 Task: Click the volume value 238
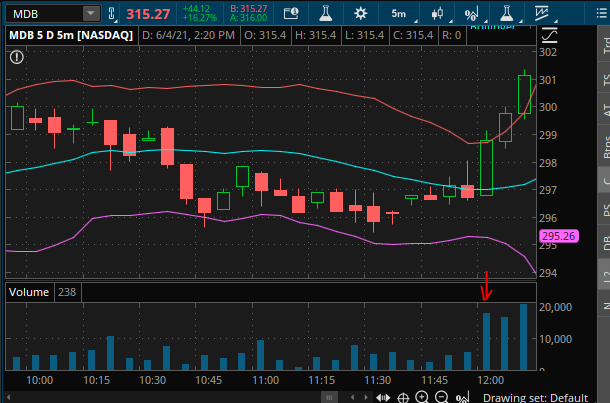pos(67,292)
